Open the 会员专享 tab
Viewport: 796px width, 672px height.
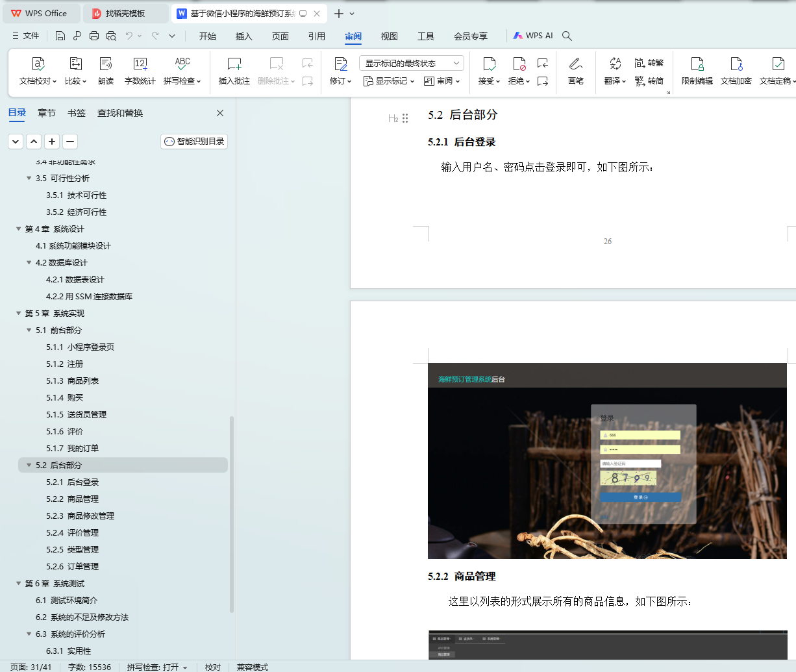471,36
